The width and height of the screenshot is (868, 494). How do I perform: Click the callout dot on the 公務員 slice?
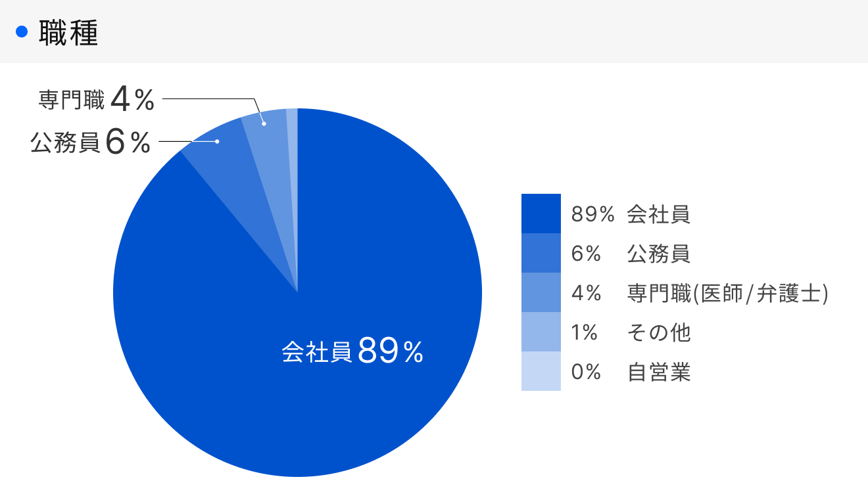pyautogui.click(x=217, y=141)
